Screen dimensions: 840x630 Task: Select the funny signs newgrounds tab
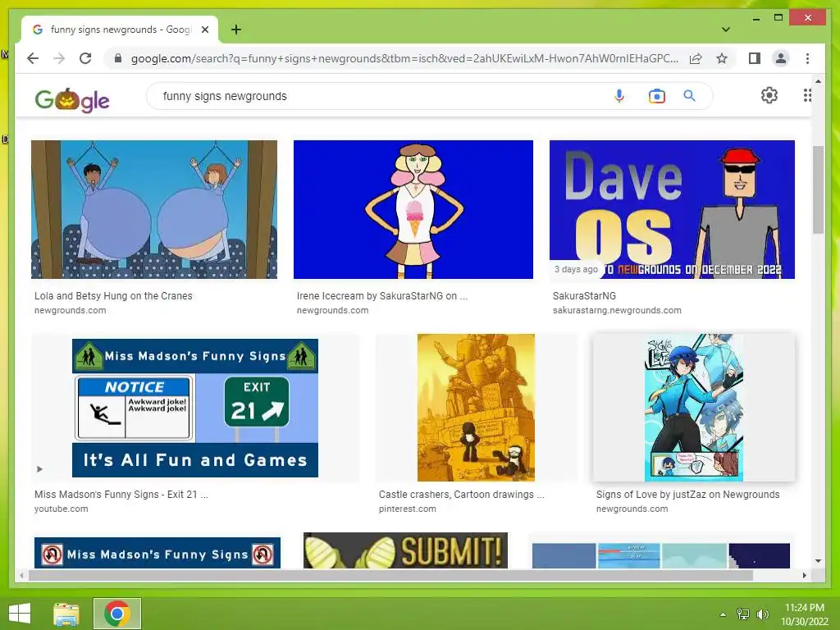click(x=120, y=30)
